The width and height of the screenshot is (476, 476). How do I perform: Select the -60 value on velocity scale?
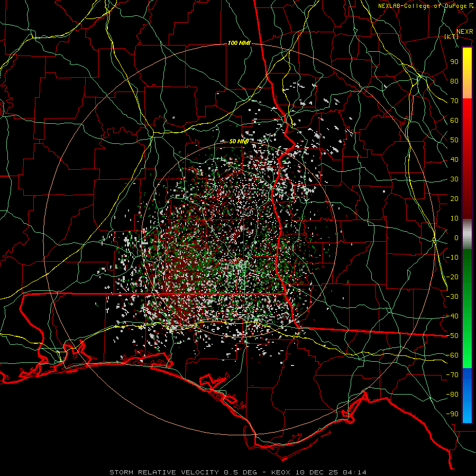[x=452, y=355]
